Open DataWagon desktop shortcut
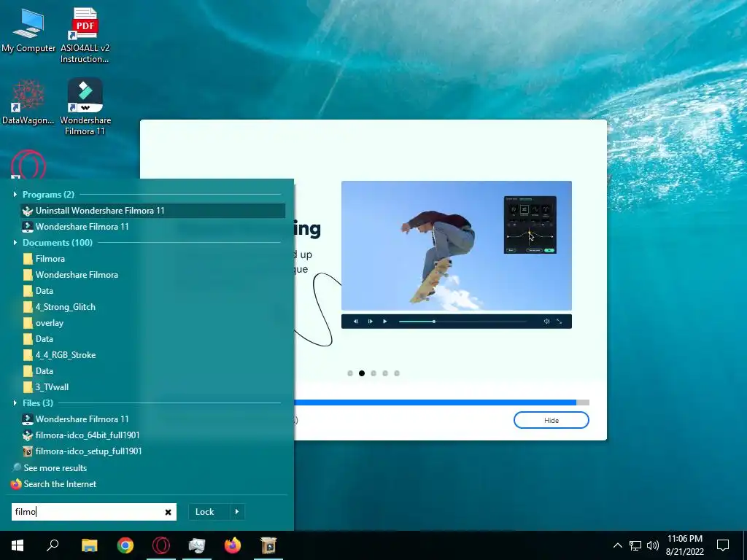 point(28,102)
